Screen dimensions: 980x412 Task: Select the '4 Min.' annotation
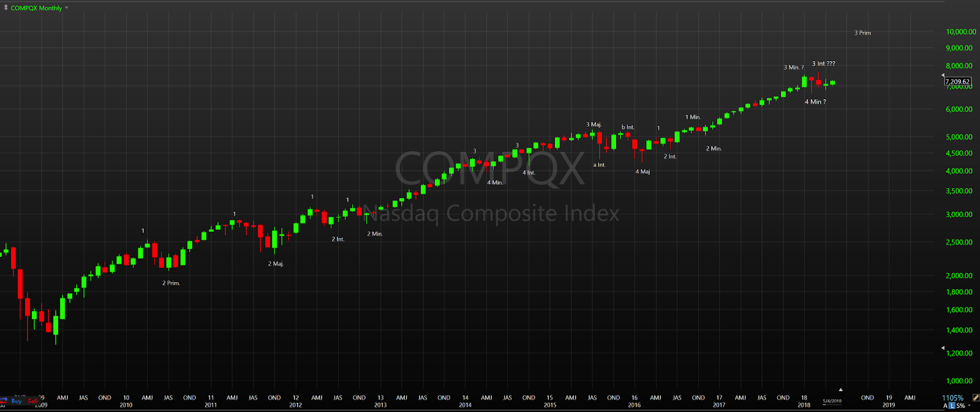tap(495, 182)
